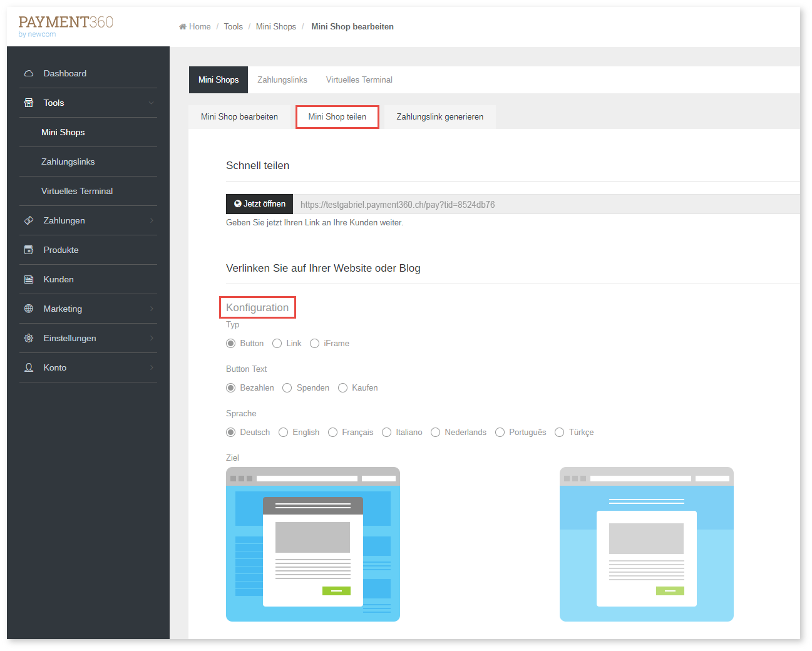Expand the Einstellungen submenu arrow

[151, 338]
